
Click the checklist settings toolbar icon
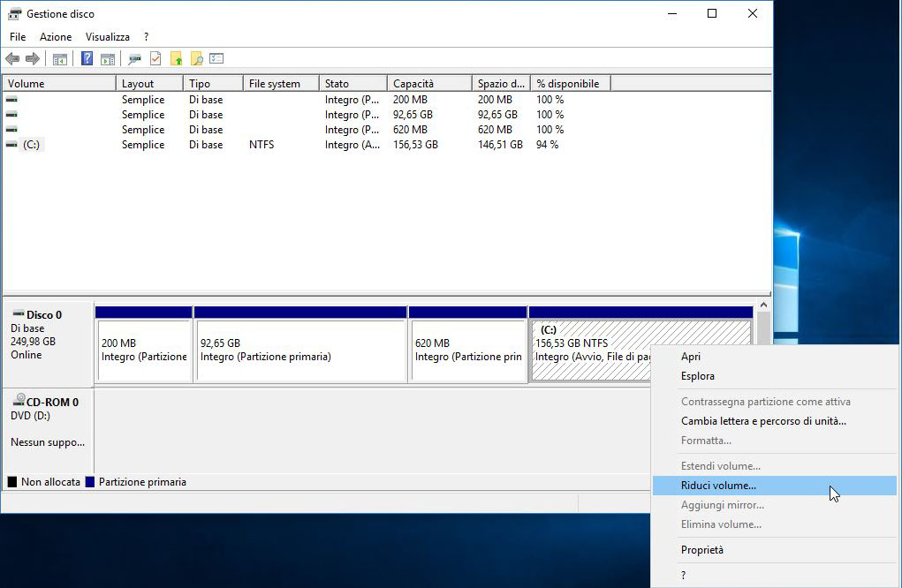click(x=216, y=58)
